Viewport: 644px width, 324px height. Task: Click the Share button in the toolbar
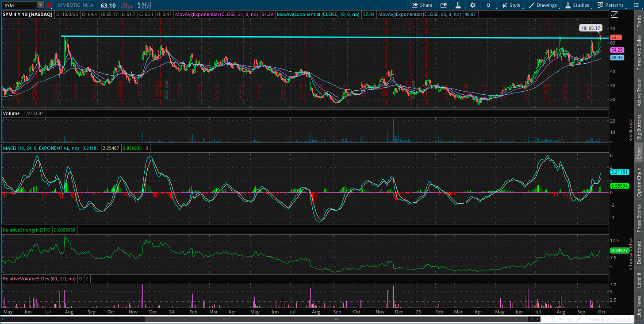(422, 5)
